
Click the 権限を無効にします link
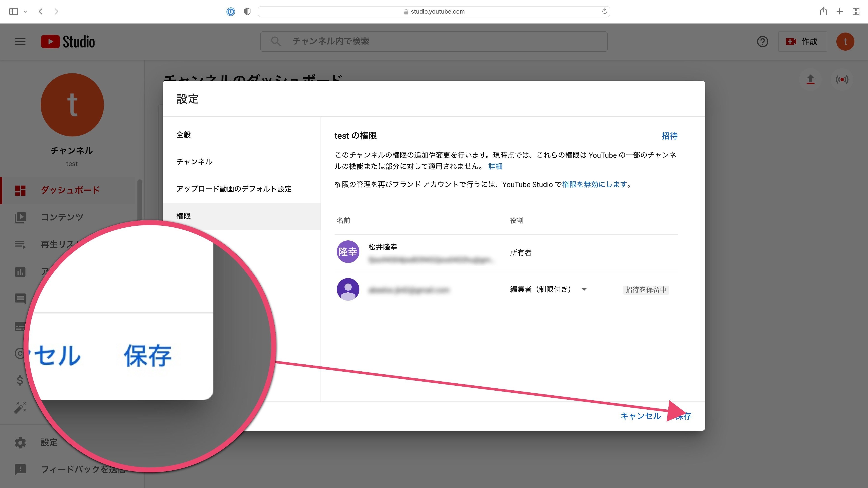(594, 184)
